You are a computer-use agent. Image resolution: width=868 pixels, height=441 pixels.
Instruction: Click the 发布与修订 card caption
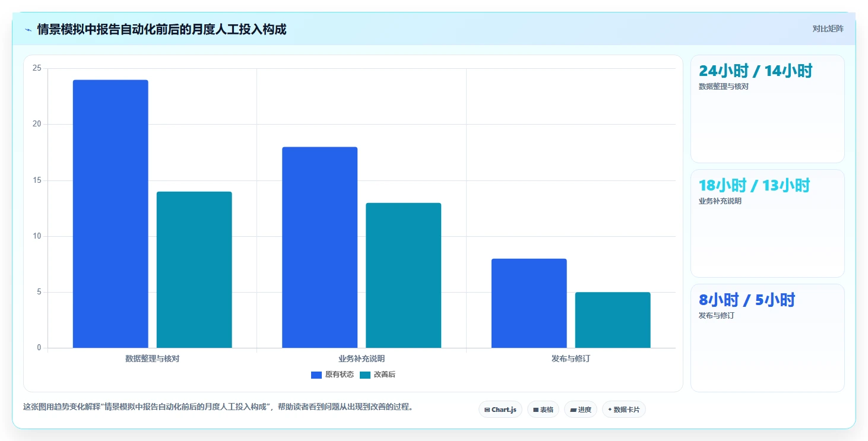[x=717, y=316]
